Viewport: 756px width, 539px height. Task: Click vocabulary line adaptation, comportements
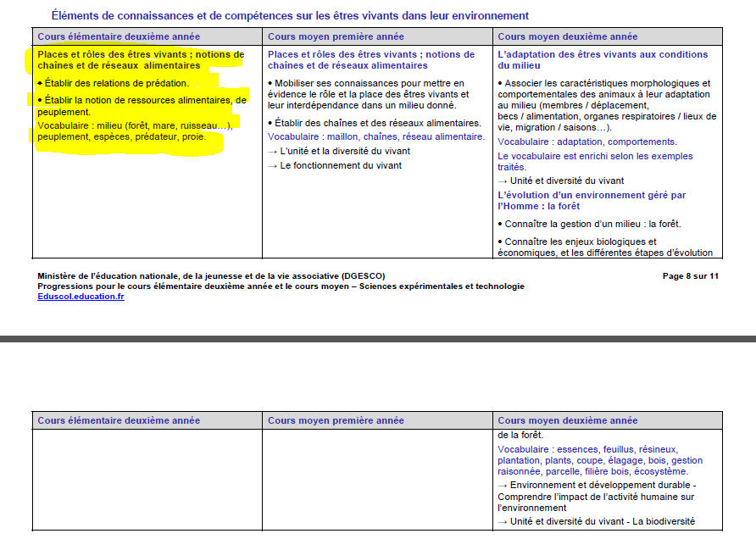tap(586, 142)
